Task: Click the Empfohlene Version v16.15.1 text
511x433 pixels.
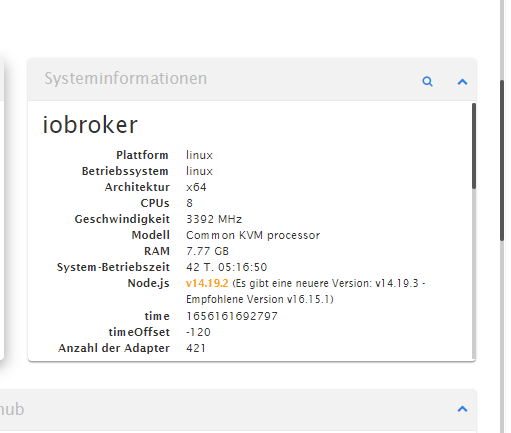Action: 260,299
